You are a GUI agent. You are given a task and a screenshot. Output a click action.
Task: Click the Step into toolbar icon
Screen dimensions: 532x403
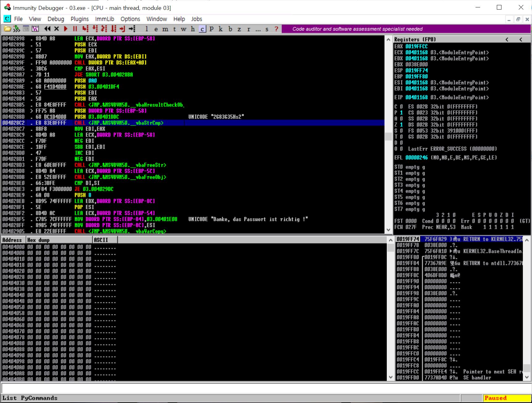point(85,29)
